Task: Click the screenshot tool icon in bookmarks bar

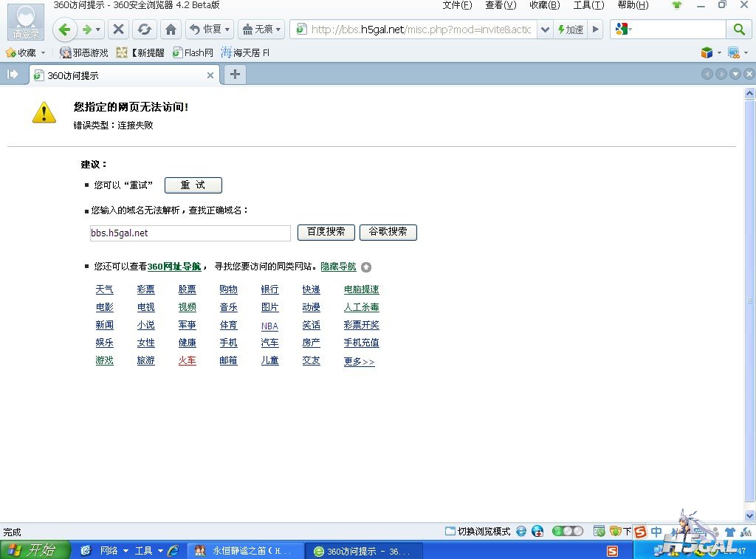Action: pyautogui.click(x=733, y=52)
